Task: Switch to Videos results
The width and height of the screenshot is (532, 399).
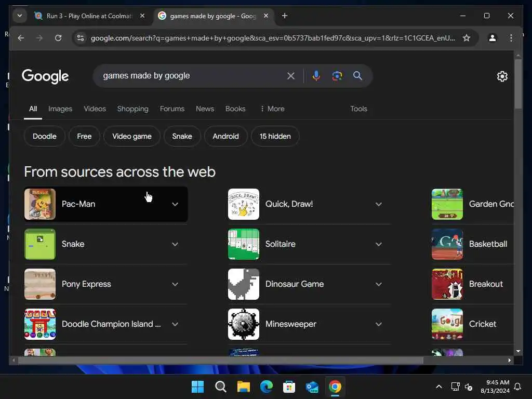Action: (95, 109)
